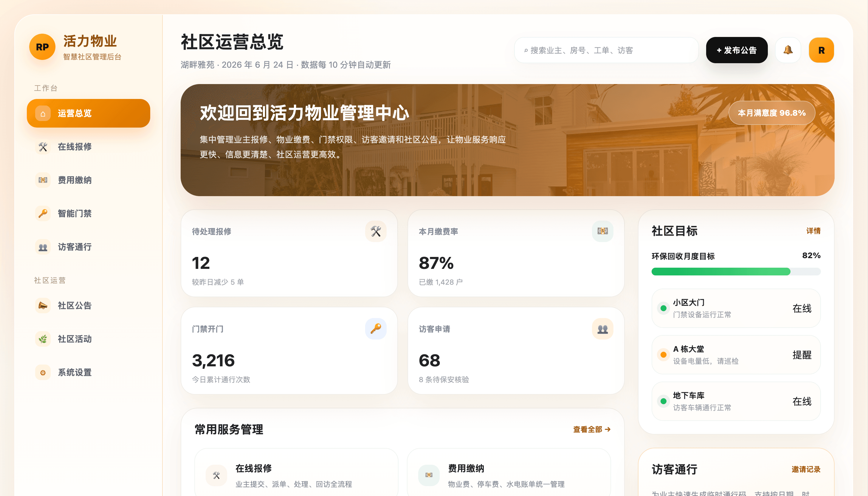Image resolution: width=868 pixels, height=496 pixels.
Task: Open the 运营总览 home icon
Action: [43, 114]
